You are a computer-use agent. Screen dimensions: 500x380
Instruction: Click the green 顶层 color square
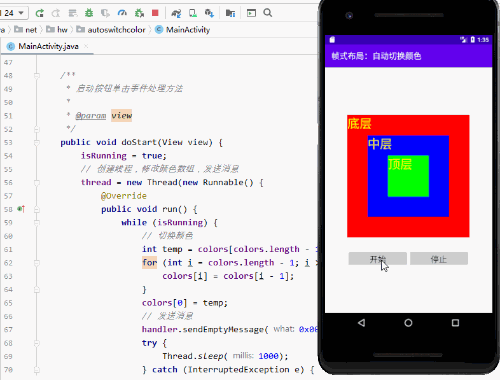click(x=408, y=176)
